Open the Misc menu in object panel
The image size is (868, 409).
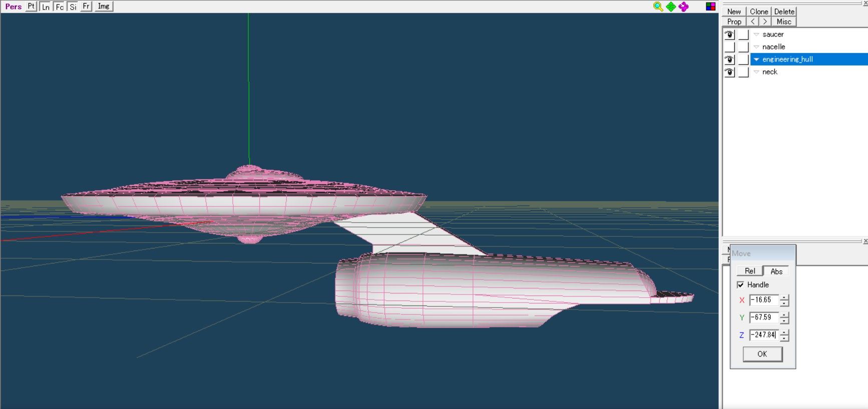[784, 21]
